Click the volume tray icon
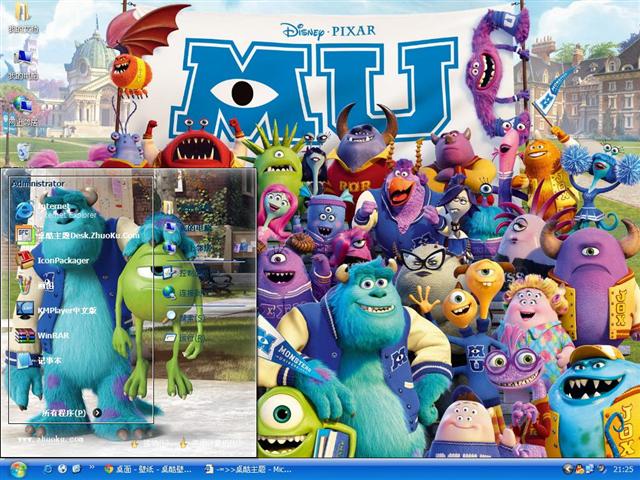Viewport: 640px width, 480px height. 601,469
